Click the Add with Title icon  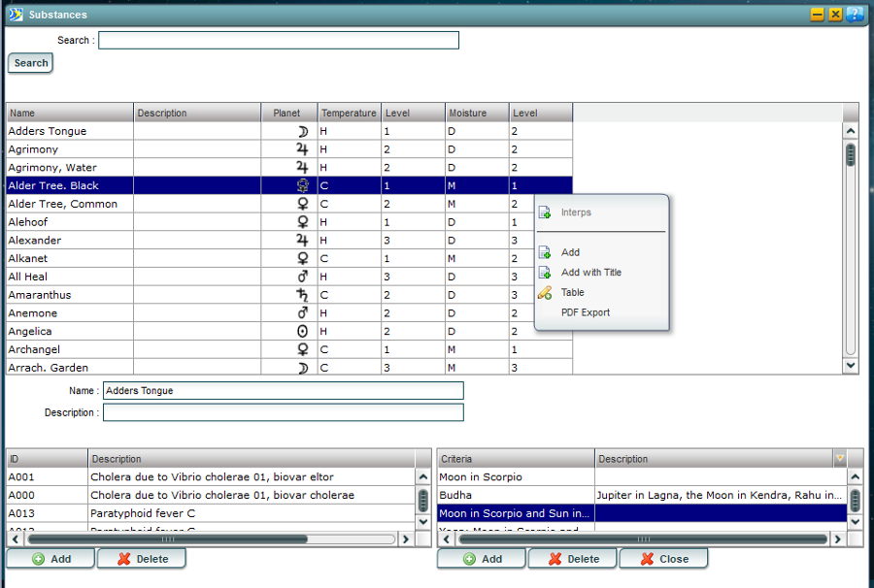pyautogui.click(x=545, y=273)
